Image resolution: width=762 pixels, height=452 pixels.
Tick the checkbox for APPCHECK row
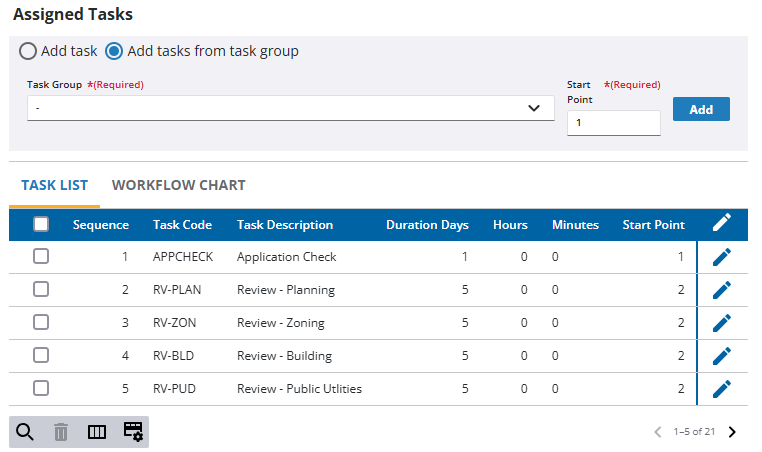41,257
